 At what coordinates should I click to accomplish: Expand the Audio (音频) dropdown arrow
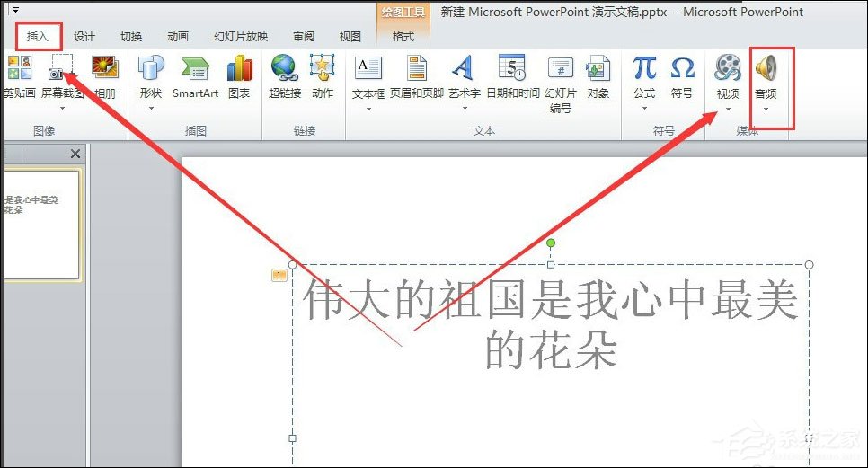tap(766, 109)
